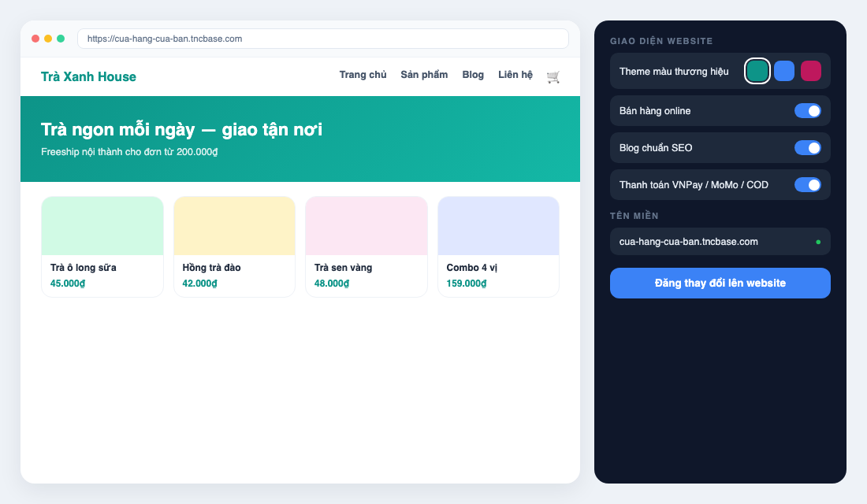Screen dimensions: 867x504
Task: Open the Liên hệ menu item
Action: point(515,75)
